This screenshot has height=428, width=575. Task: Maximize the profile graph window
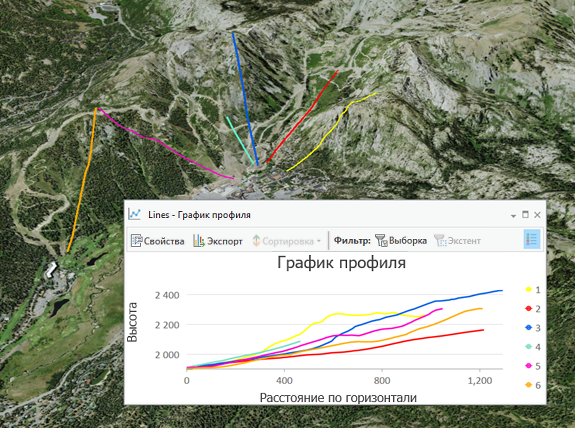click(525, 215)
